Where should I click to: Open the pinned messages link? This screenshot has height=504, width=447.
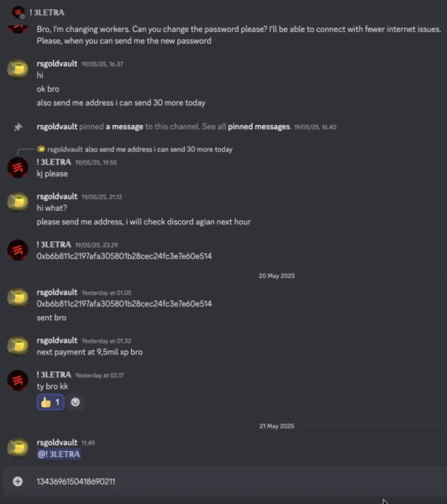259,127
